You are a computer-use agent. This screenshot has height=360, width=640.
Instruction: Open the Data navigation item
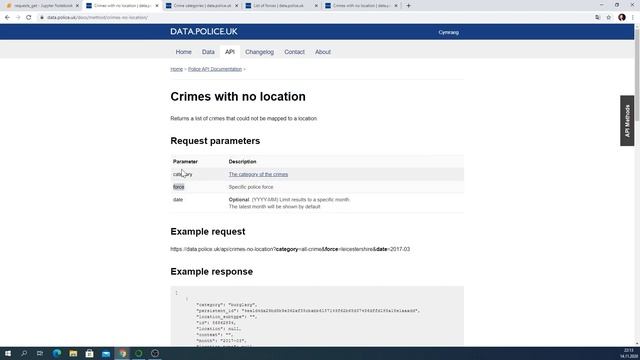pyautogui.click(x=208, y=52)
